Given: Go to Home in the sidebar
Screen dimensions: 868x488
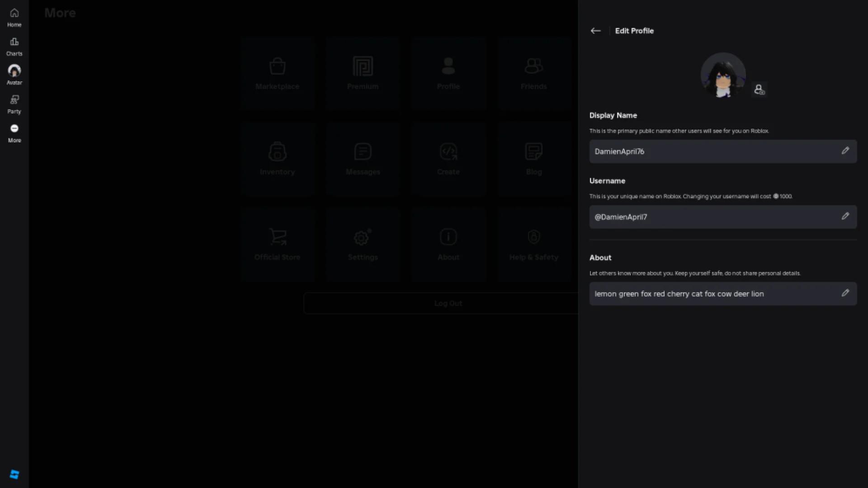Looking at the screenshot, I should click(x=14, y=18).
